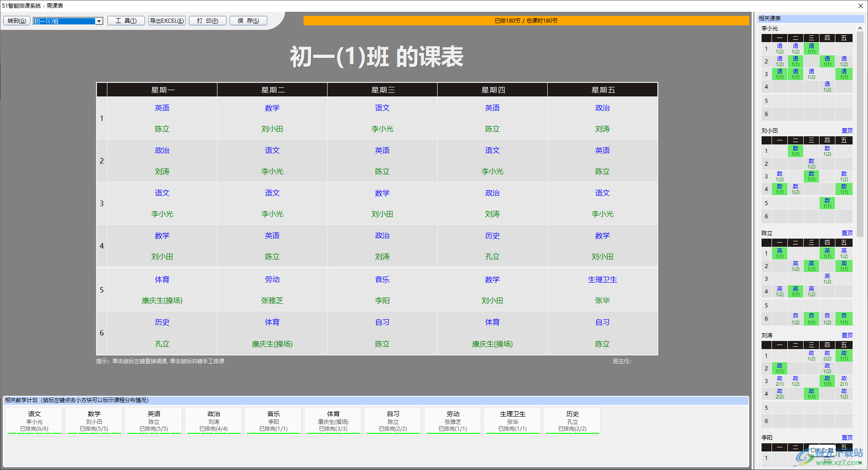The image size is (868, 470).
Task: Click the orange 已排180节 progress bar
Action: pyautogui.click(x=526, y=21)
